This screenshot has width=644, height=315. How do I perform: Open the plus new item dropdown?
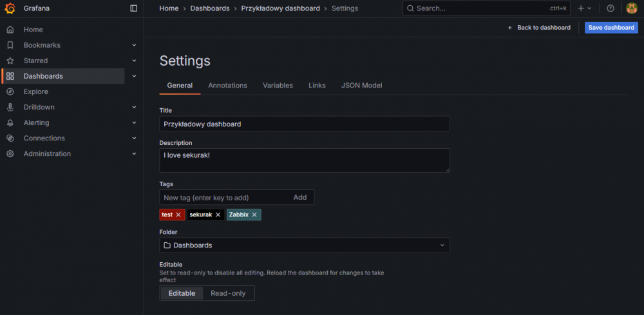pyautogui.click(x=584, y=8)
